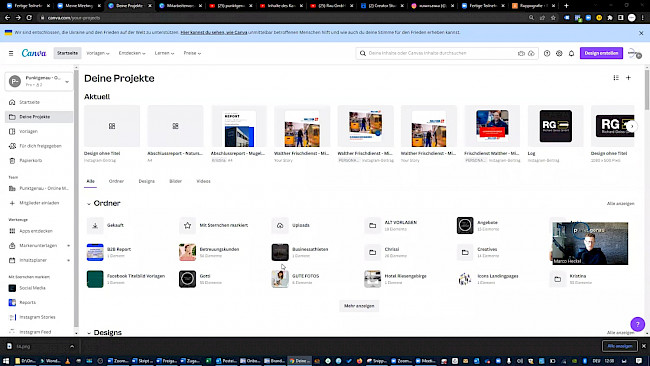Select the Ordner tab
This screenshot has height=366, width=650.
tap(116, 181)
